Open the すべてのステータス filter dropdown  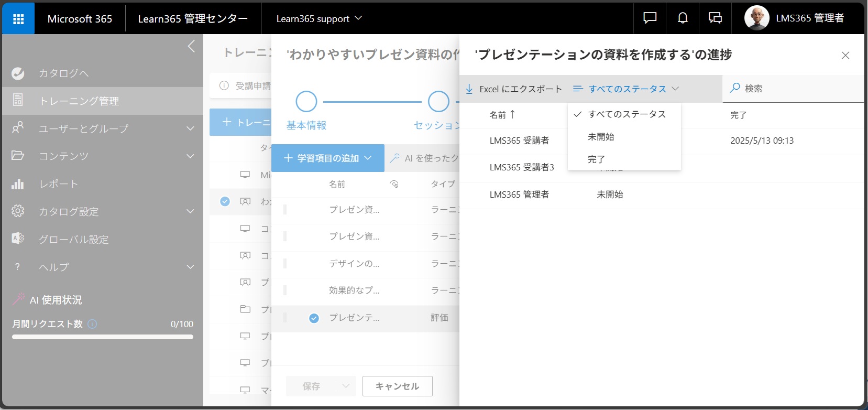[627, 89]
